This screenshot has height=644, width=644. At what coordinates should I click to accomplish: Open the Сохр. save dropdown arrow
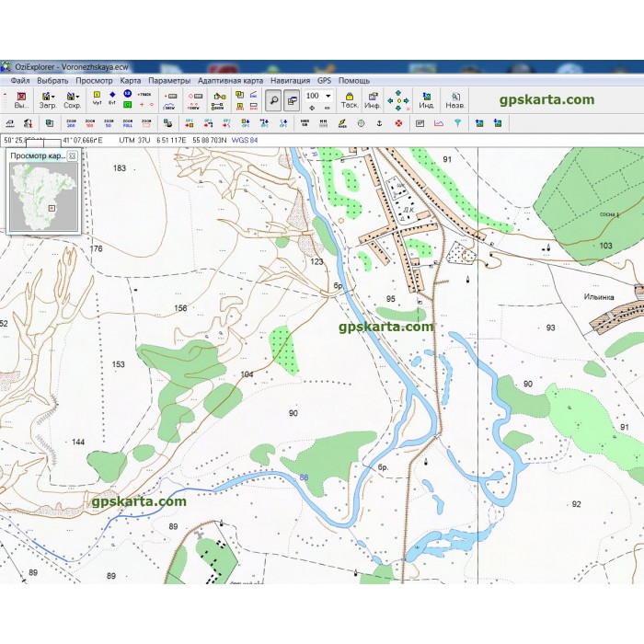point(78,97)
